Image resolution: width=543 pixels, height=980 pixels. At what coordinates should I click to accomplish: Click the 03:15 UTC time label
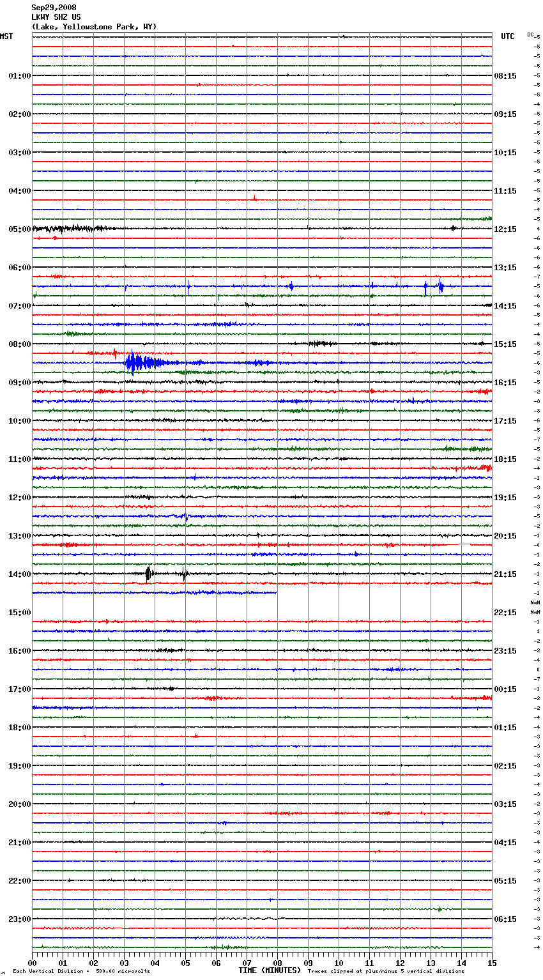[x=505, y=804]
